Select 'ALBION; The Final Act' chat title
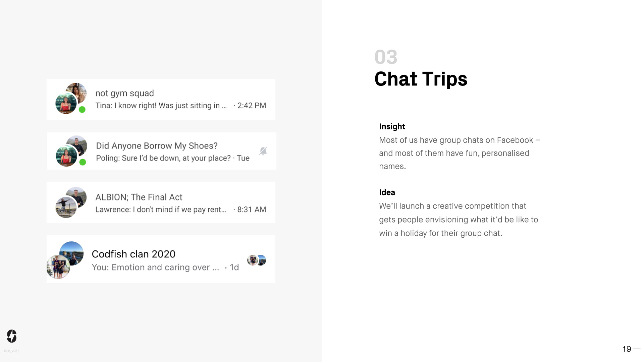644x362 pixels. pos(139,197)
